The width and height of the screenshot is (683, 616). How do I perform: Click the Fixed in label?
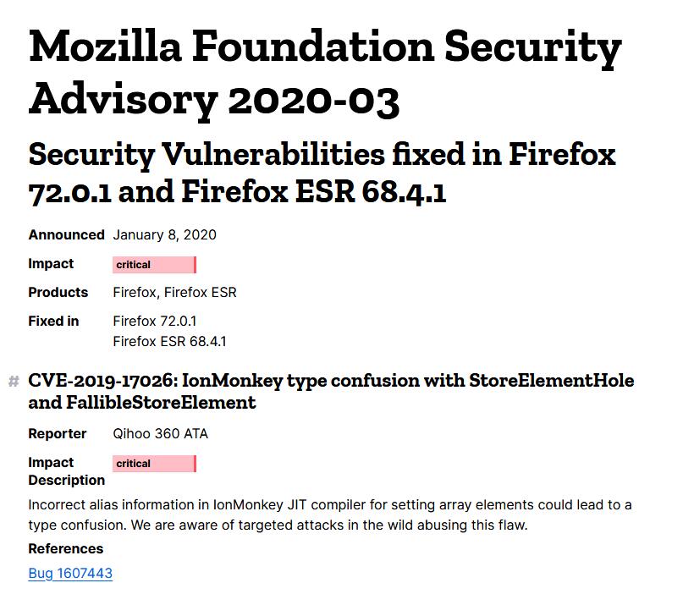tap(53, 322)
